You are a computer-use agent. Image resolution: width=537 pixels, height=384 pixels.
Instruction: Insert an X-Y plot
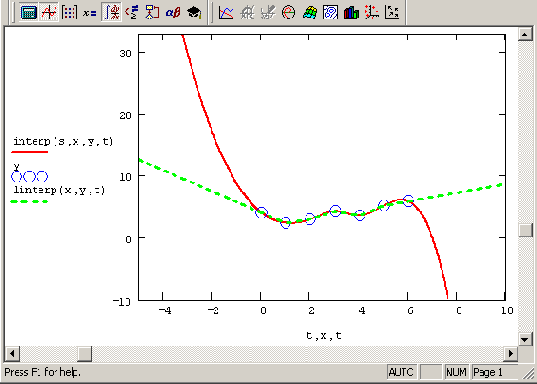(x=226, y=13)
